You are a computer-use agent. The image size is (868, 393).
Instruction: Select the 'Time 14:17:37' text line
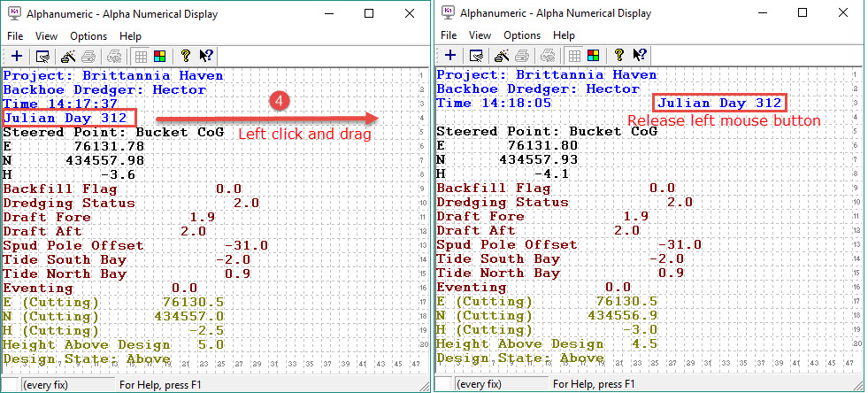60,104
